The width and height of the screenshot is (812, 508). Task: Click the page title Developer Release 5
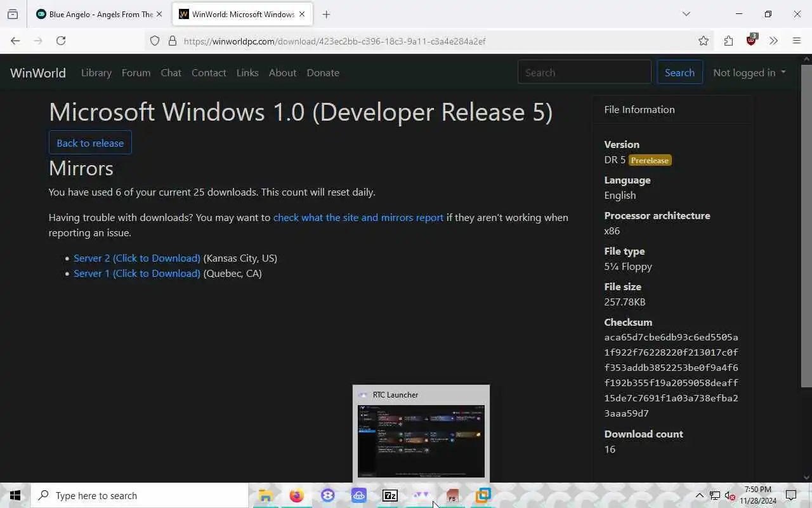[x=301, y=112]
